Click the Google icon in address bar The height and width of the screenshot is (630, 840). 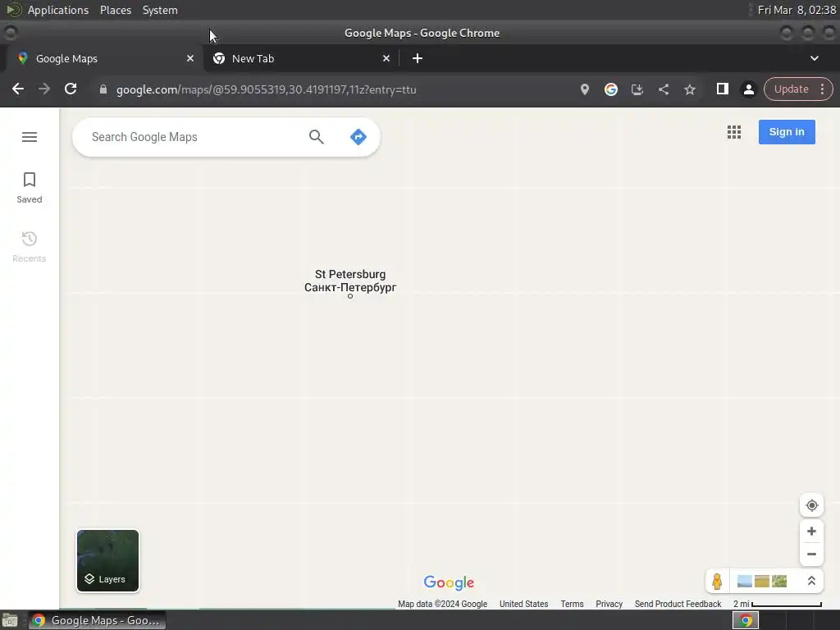click(x=610, y=89)
